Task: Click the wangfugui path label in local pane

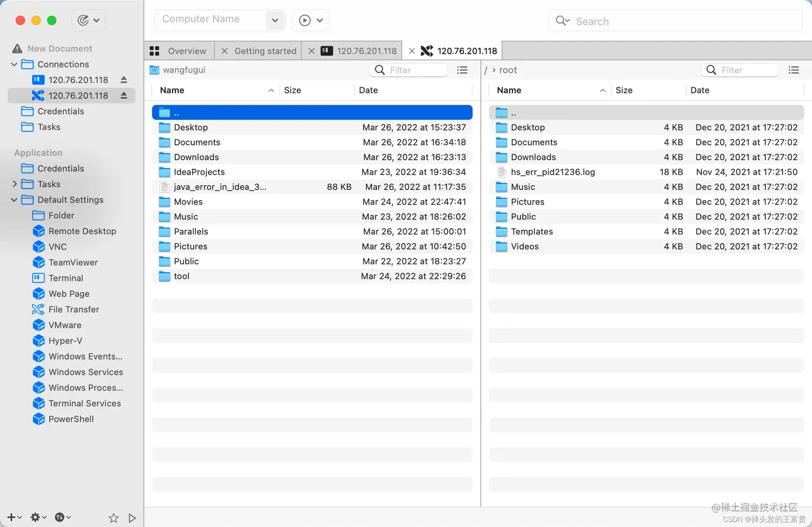Action: 184,70
